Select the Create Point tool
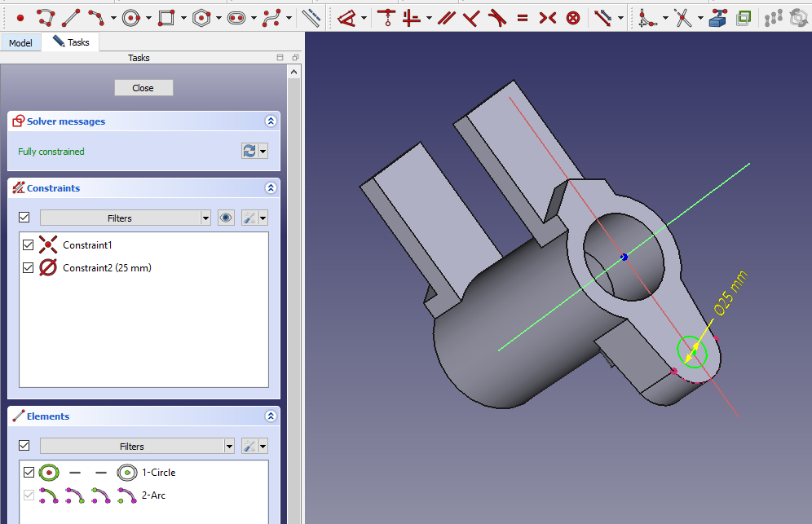Image resolution: width=812 pixels, height=524 pixels. 20,17
